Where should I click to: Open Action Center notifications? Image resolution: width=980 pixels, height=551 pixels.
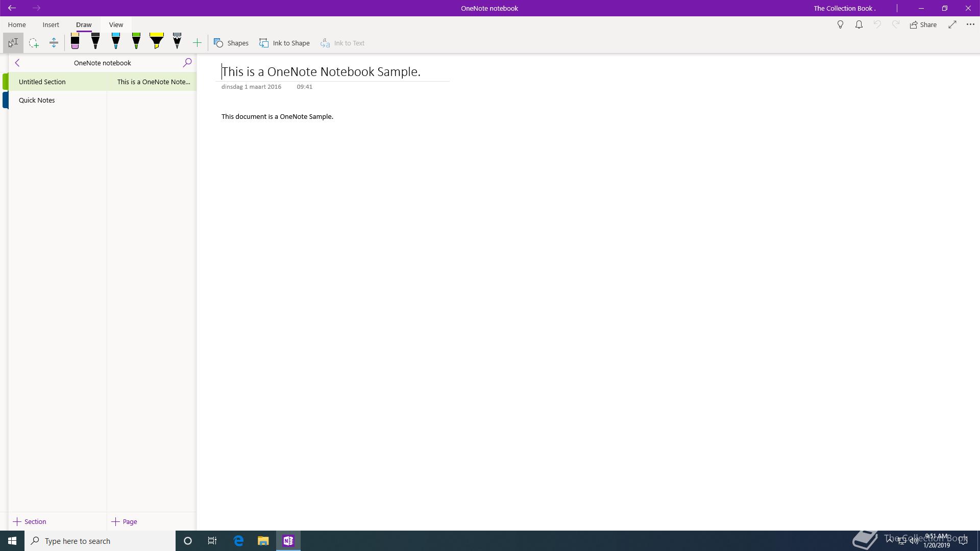pos(963,541)
